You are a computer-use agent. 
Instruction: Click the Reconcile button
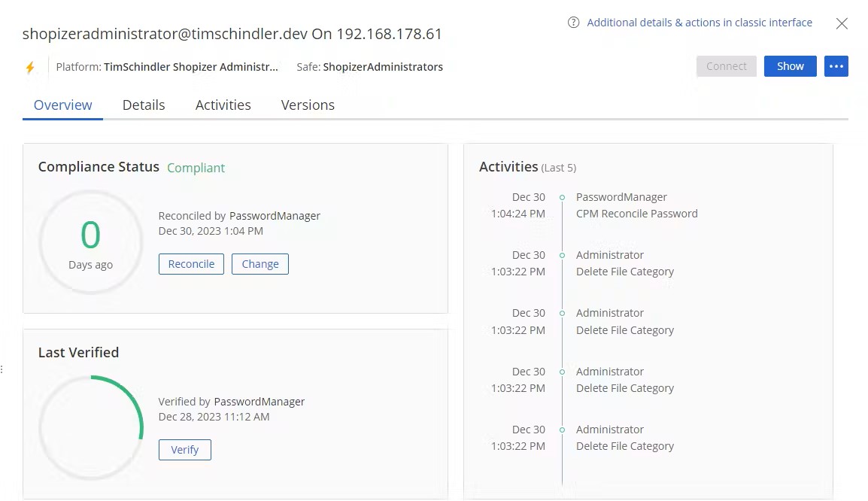[191, 264]
